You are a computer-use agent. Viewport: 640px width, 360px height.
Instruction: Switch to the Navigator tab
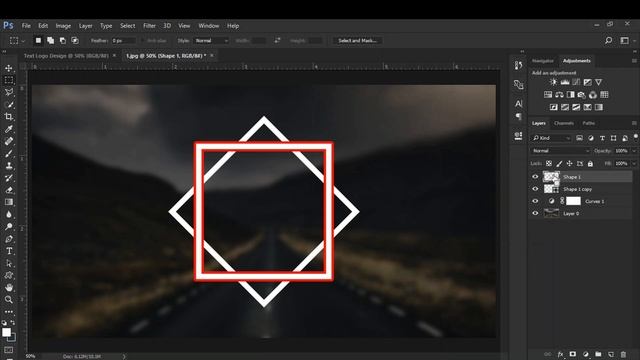click(542, 61)
